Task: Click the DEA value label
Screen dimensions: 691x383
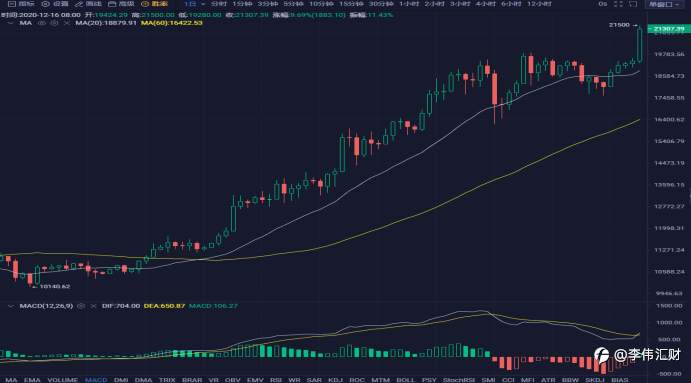Action: tap(164, 306)
